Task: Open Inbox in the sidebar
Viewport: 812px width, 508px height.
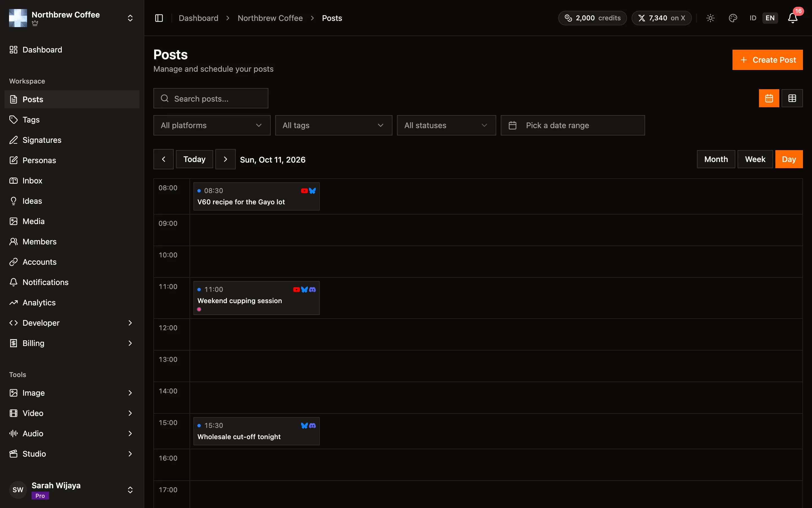Action: [72, 181]
